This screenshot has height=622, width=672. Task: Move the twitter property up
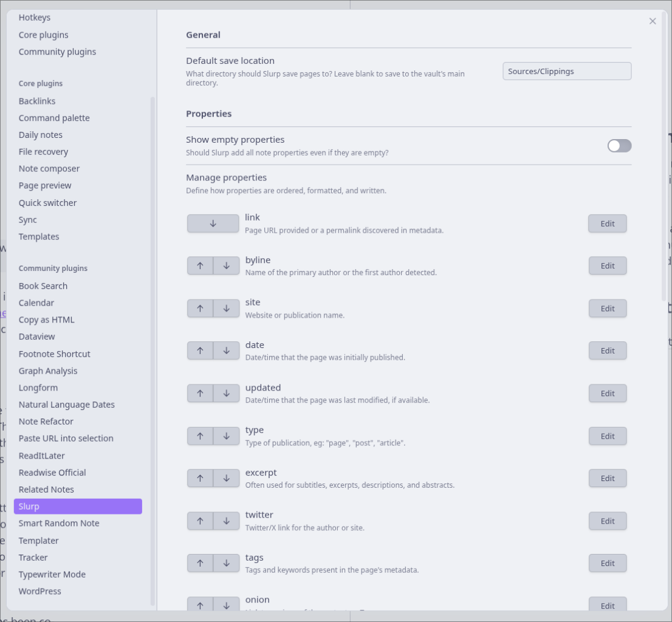pyautogui.click(x=200, y=521)
